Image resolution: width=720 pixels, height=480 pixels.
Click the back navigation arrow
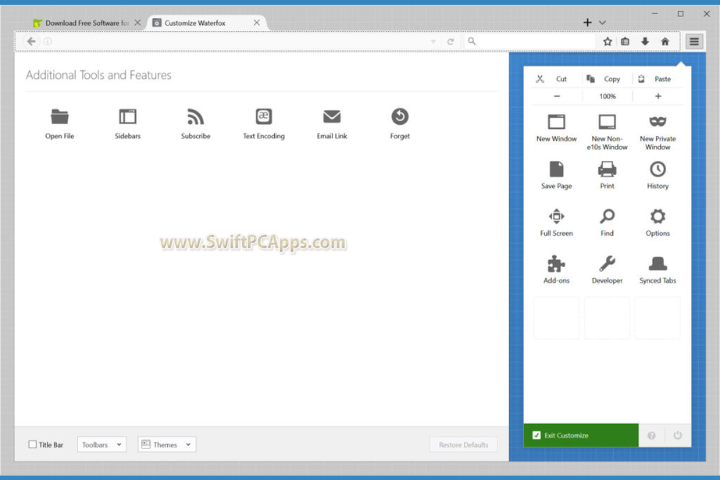click(31, 41)
